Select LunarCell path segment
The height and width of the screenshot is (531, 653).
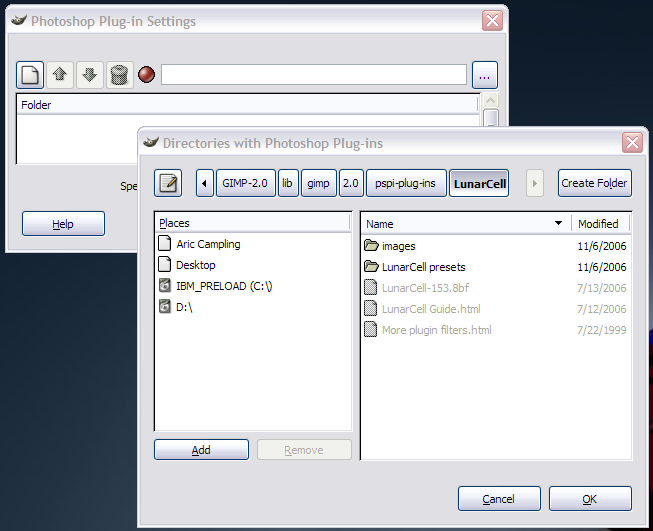[x=479, y=183]
